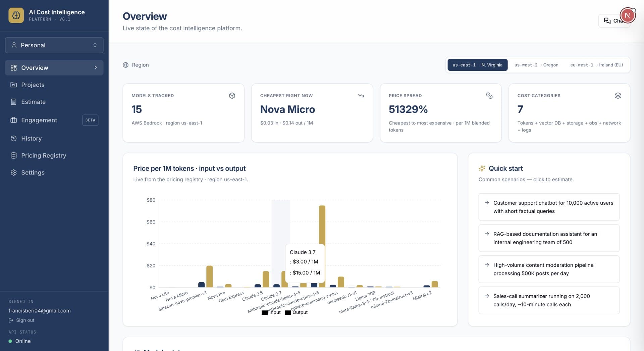The image size is (644, 351).
Task: Click the History clock icon
Action: point(13,139)
